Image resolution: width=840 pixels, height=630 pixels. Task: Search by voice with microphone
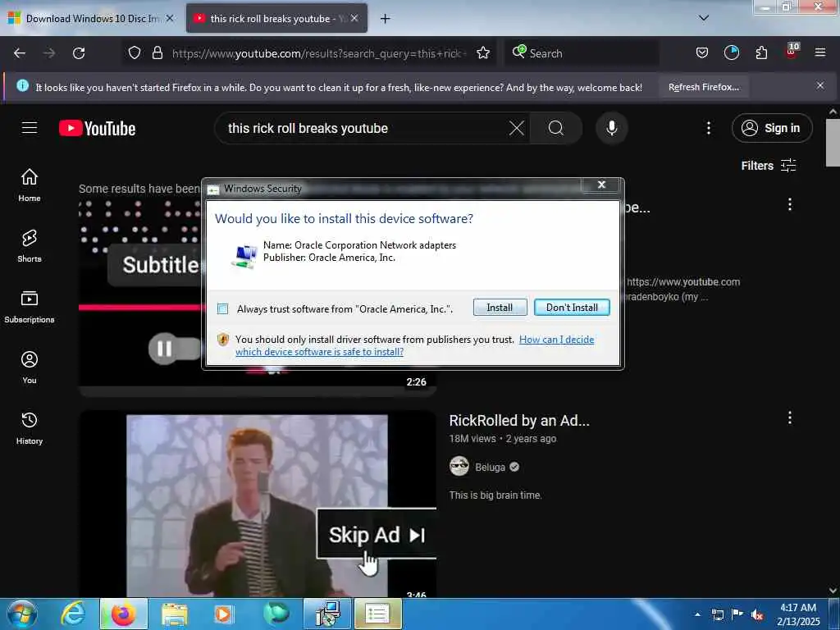(611, 128)
